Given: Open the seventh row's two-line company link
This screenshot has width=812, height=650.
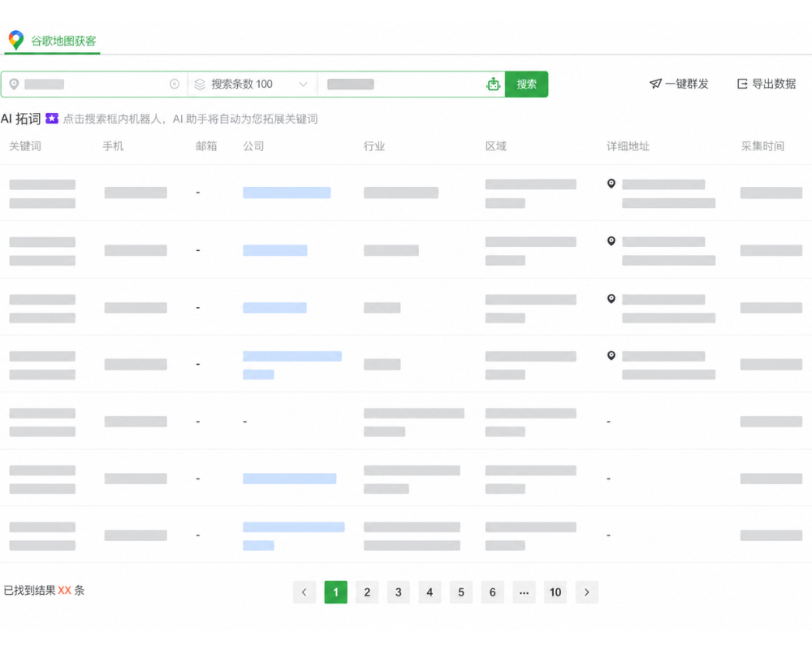Looking at the screenshot, I should pos(294,536).
